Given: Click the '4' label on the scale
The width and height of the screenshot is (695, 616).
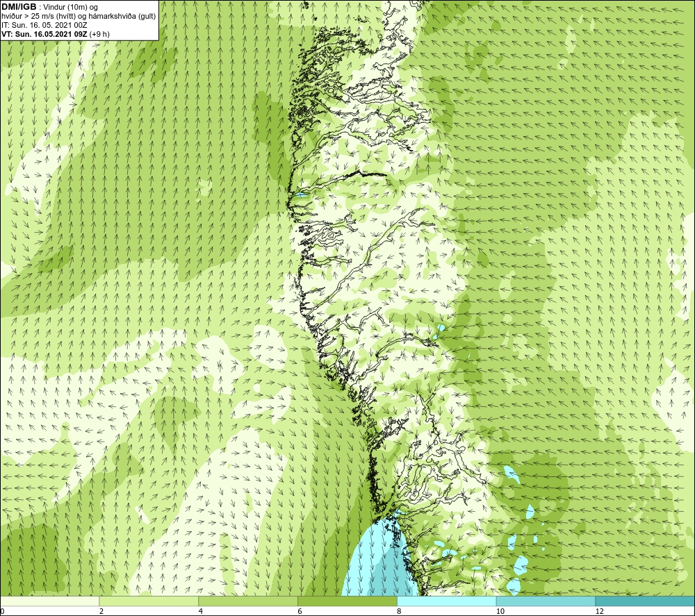Looking at the screenshot, I should click(201, 611).
